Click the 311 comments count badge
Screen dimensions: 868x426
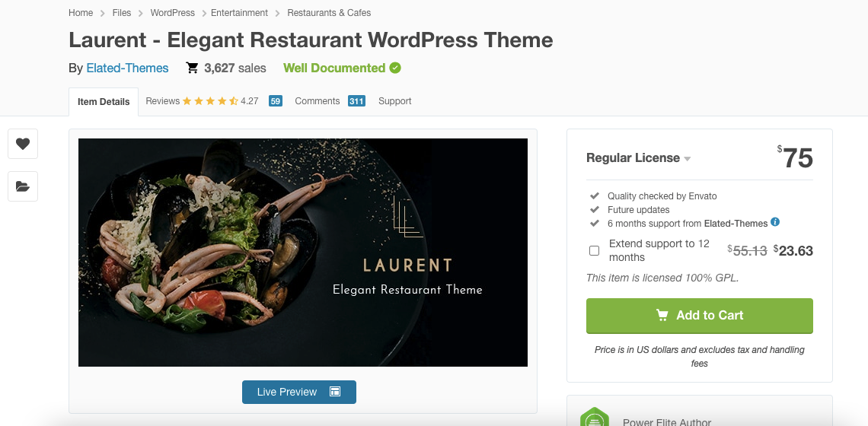pyautogui.click(x=356, y=101)
